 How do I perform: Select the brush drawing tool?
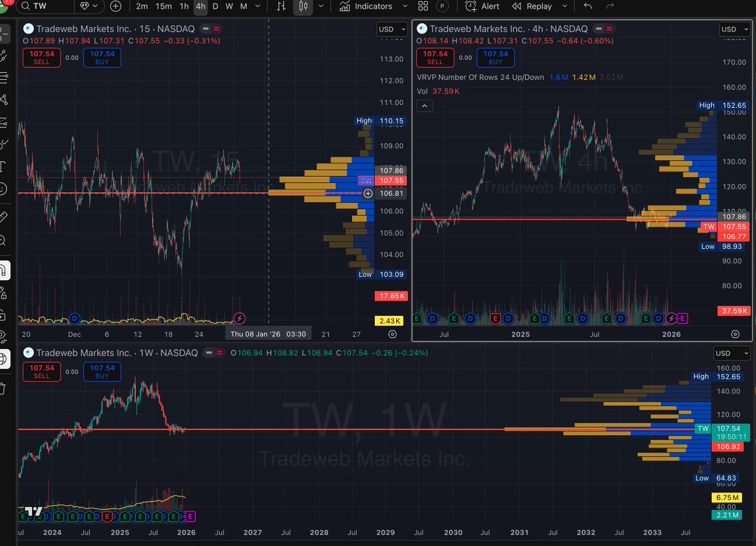(4, 144)
